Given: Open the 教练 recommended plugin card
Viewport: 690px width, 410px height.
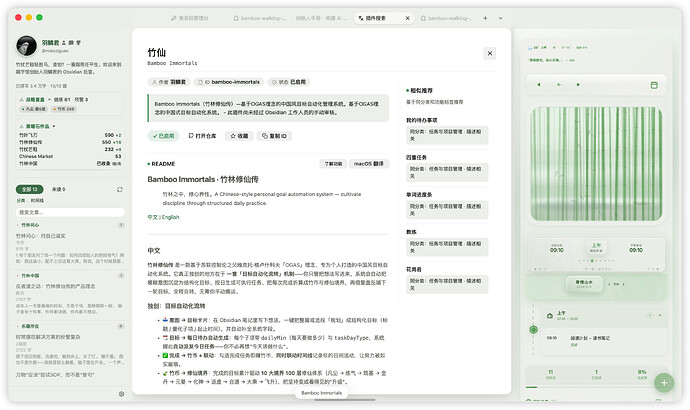Looking at the screenshot, I should pos(447,242).
